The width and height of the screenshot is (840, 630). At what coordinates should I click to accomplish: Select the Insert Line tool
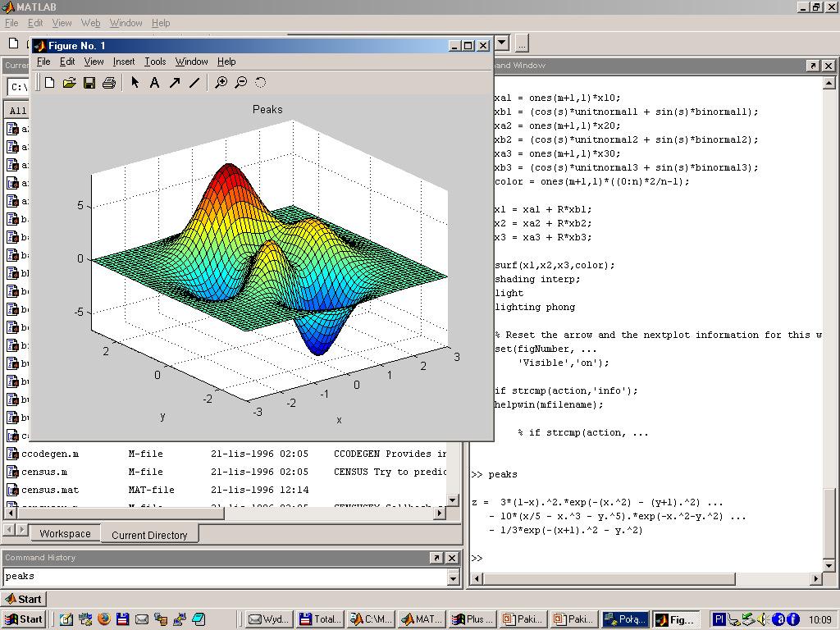[194, 83]
